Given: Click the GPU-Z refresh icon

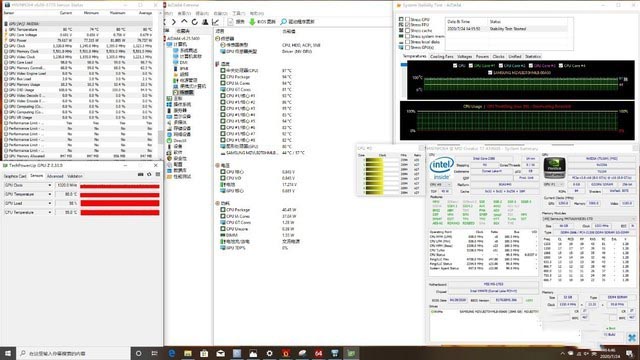Looking at the screenshot, I should (149, 174).
